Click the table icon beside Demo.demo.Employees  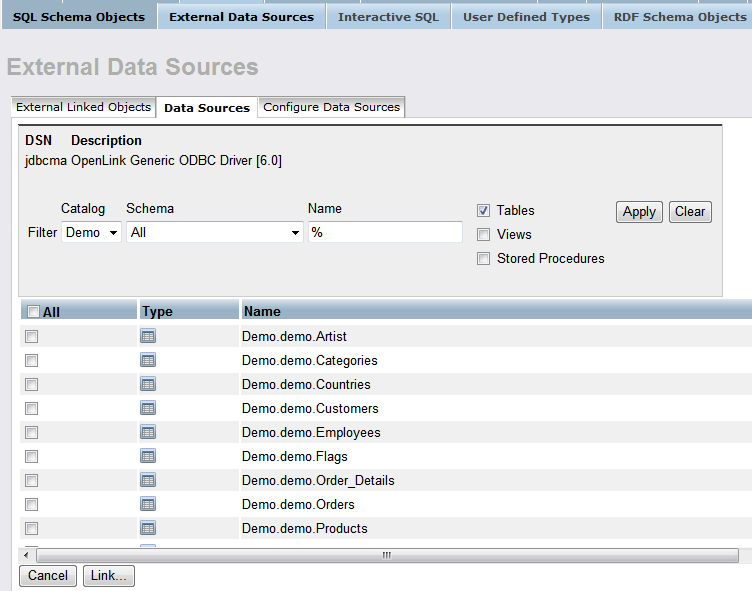pos(148,432)
